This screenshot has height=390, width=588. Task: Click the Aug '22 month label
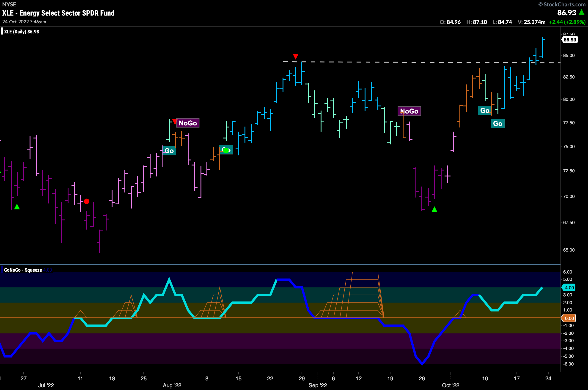(x=172, y=385)
